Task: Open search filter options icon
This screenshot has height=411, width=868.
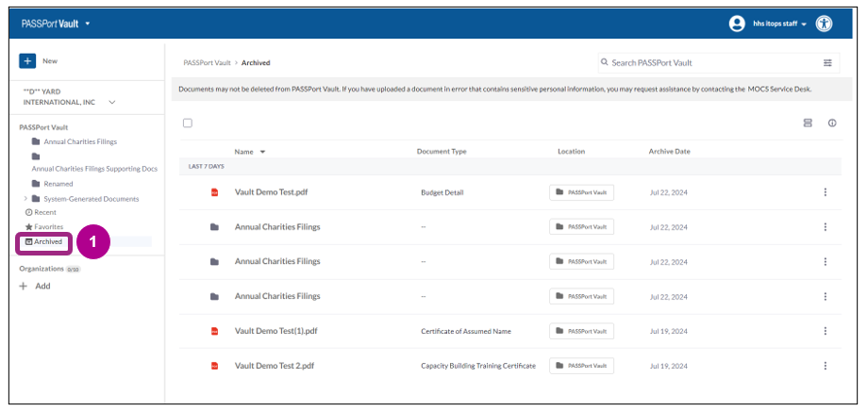Action: [827, 63]
